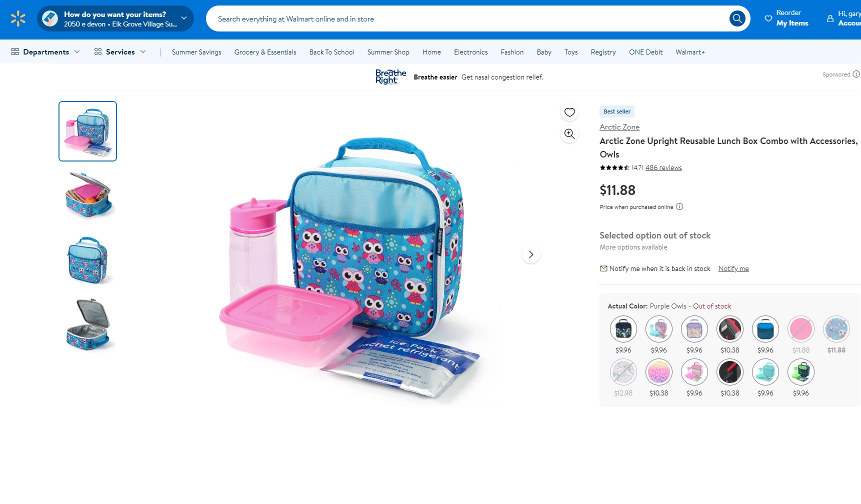The image size is (861, 504).
Task: Click info icon beside Price when purchased online
Action: point(679,206)
